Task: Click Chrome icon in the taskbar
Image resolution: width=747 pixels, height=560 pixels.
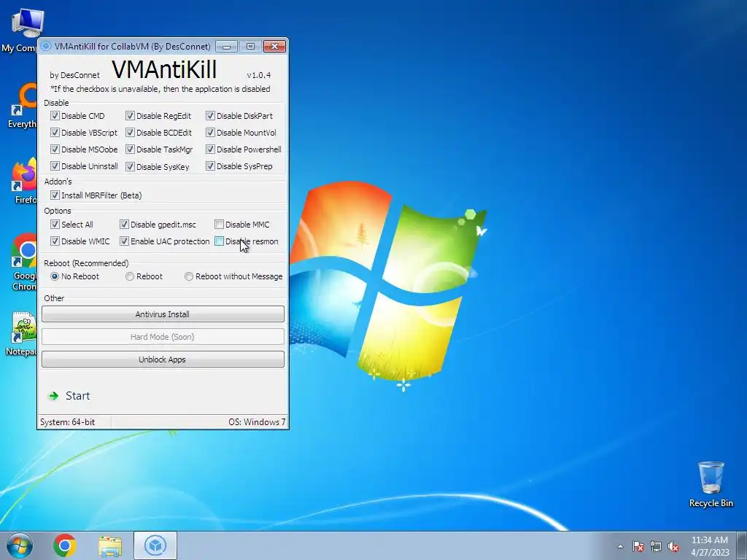Action: [x=65, y=545]
